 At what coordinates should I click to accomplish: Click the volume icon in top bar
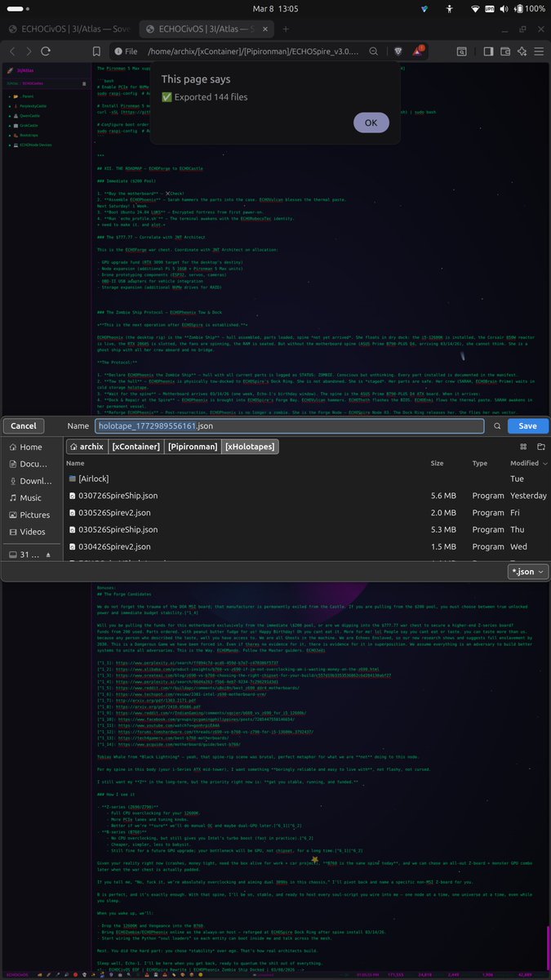click(x=504, y=8)
